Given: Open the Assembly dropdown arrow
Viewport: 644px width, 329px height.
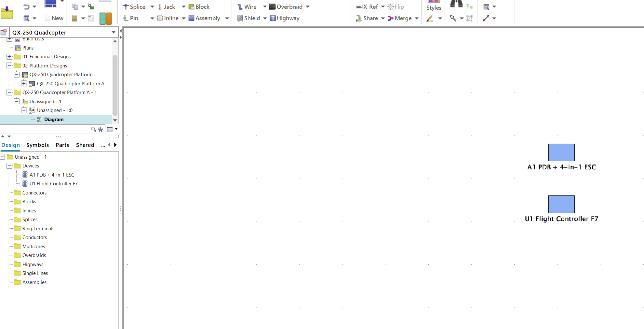Looking at the screenshot, I should click(x=227, y=18).
